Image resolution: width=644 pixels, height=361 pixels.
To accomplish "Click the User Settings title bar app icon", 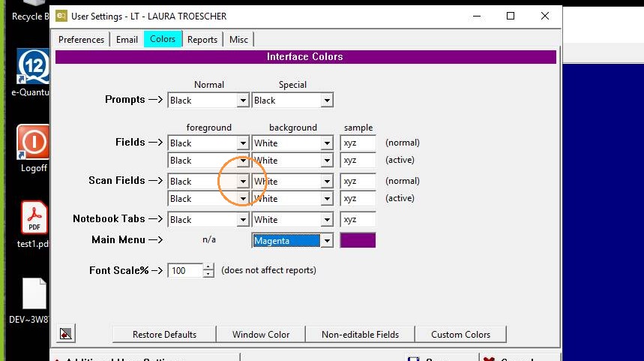I will [x=61, y=16].
